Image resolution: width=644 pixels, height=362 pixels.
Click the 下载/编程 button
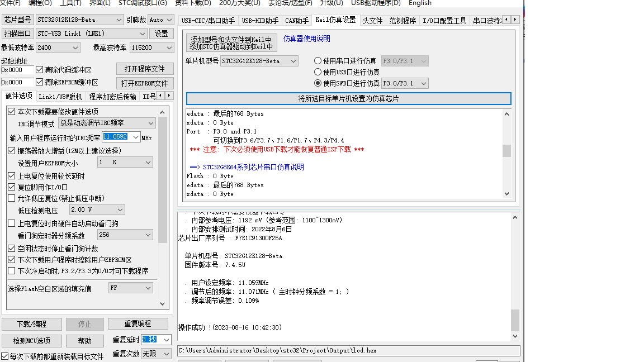[32, 324]
